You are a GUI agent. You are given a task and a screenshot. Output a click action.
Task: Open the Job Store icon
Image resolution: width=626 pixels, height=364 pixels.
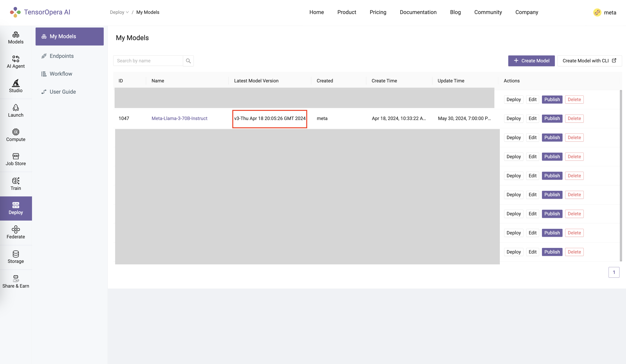tap(16, 156)
